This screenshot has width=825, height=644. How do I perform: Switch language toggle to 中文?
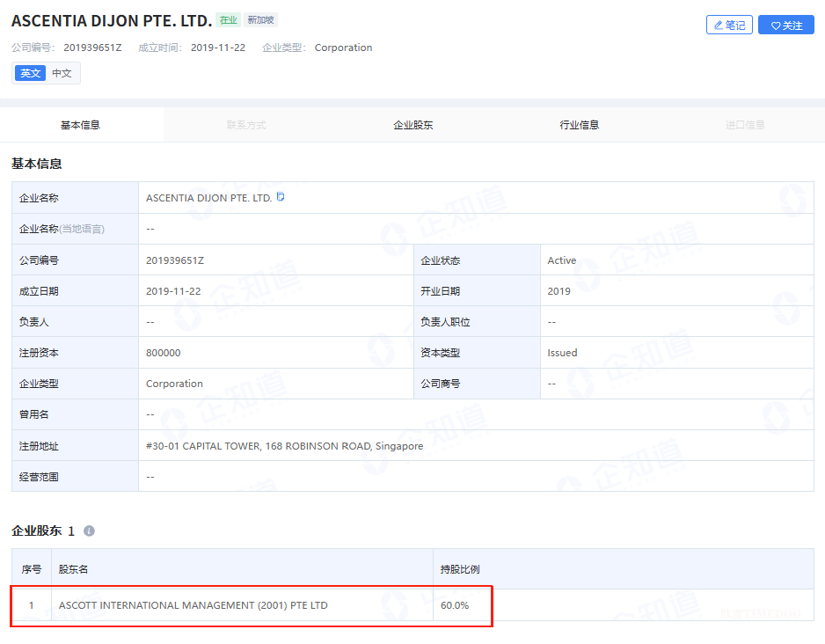pyautogui.click(x=62, y=73)
